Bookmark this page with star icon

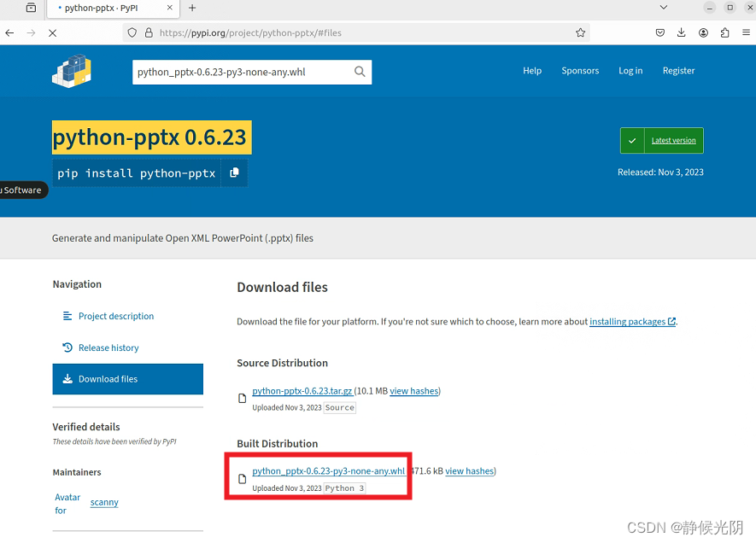click(580, 32)
